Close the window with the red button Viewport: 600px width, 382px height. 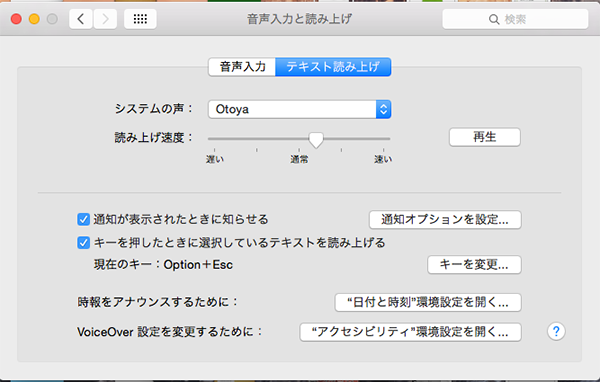(x=16, y=19)
